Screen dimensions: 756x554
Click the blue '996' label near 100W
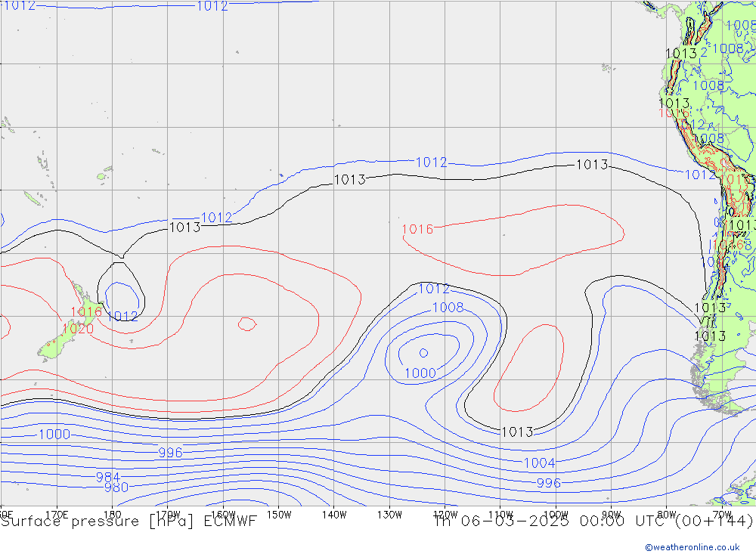click(x=549, y=483)
